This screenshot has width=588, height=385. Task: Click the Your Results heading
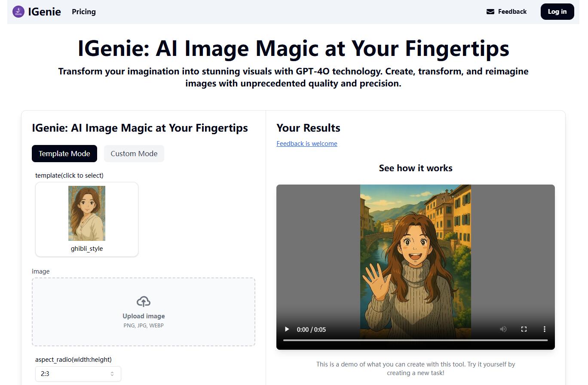point(309,128)
